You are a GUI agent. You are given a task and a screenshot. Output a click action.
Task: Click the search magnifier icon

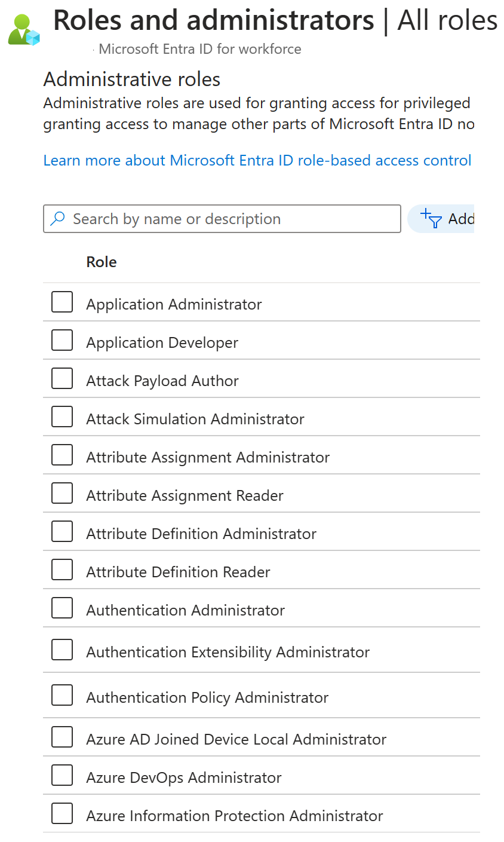57,219
